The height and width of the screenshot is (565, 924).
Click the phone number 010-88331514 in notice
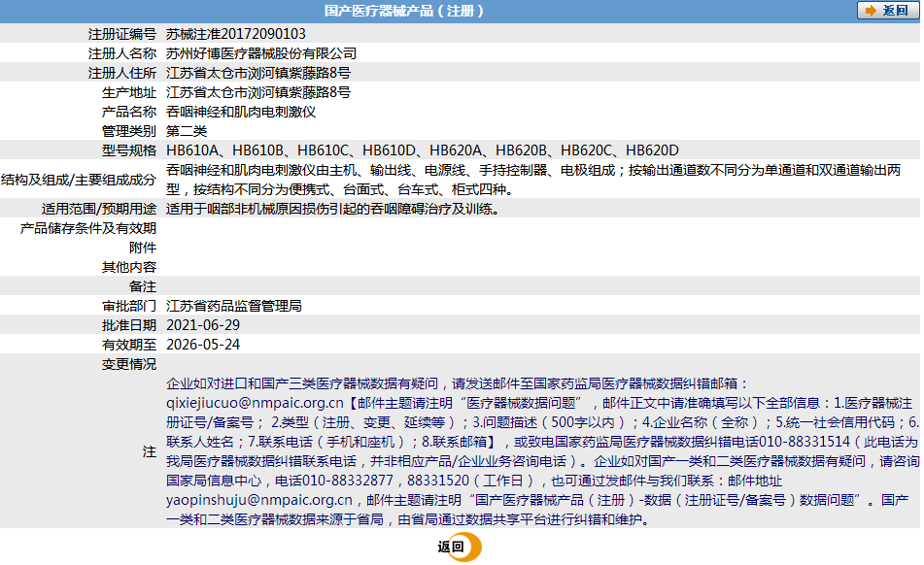tap(804, 442)
